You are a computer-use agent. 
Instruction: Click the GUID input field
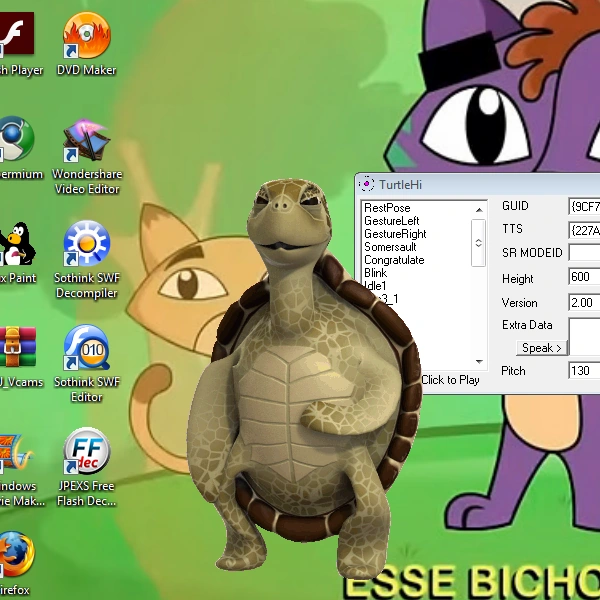584,207
